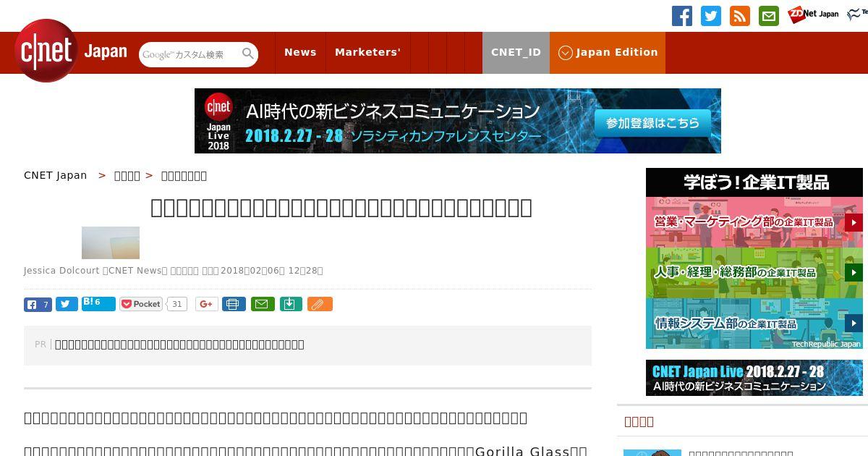Click the orange clip icon
Screen dimensions: 868x456
point(320,305)
